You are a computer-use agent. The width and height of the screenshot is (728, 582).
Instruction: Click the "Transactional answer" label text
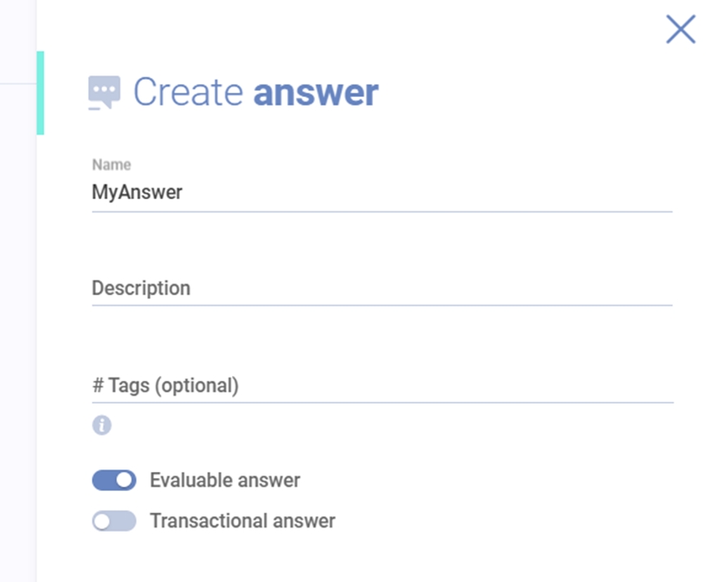(x=242, y=521)
